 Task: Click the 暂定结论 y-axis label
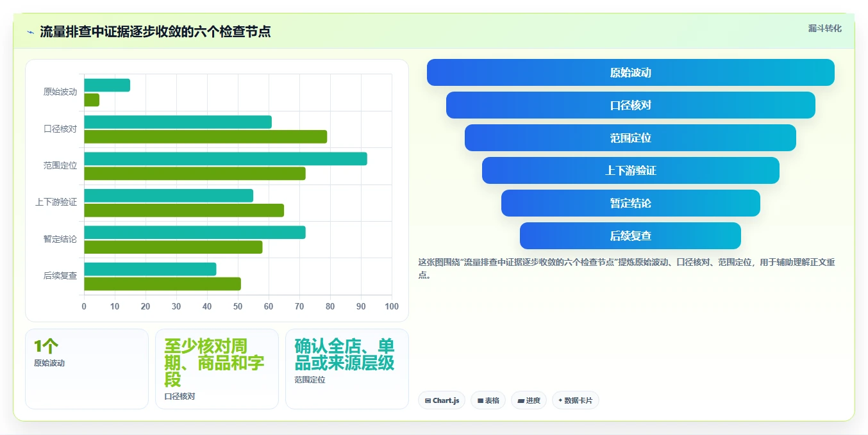pos(60,240)
